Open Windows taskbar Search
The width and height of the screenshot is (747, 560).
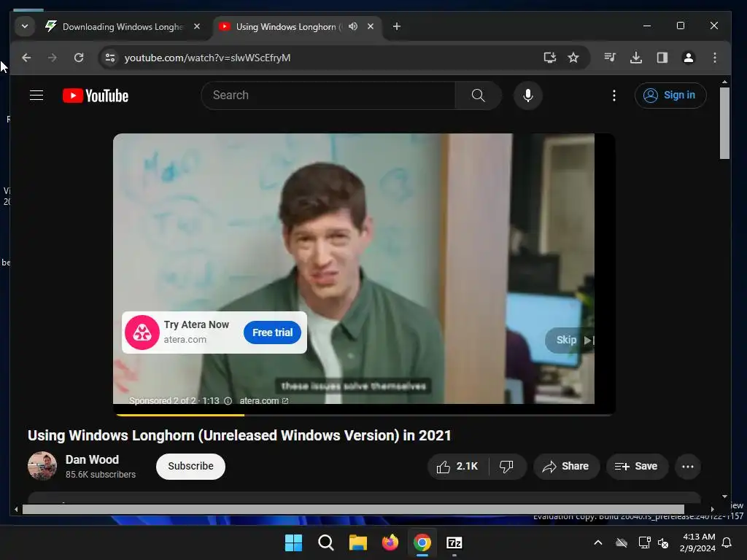(326, 542)
